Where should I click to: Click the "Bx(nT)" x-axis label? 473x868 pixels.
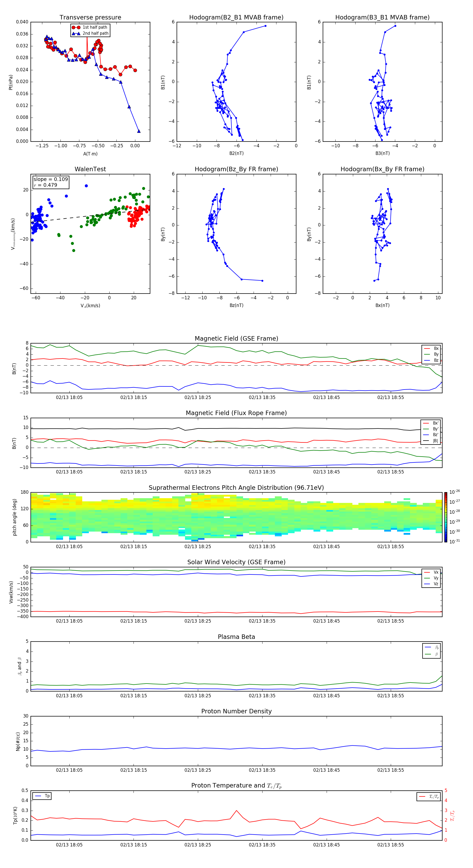382,306
